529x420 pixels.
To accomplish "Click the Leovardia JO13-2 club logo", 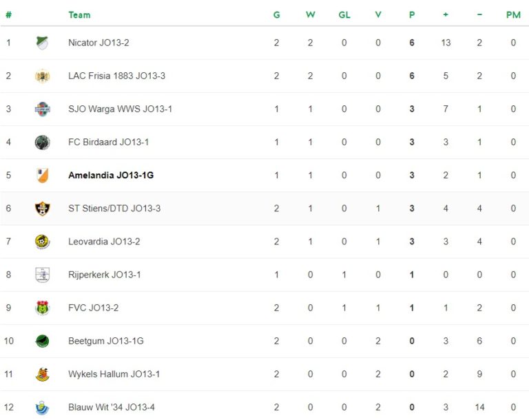I will click(42, 241).
